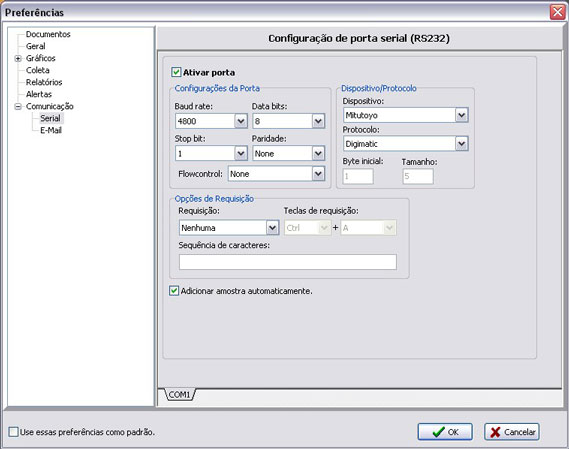
Task: Click the Byte inicial field
Action: tap(358, 176)
